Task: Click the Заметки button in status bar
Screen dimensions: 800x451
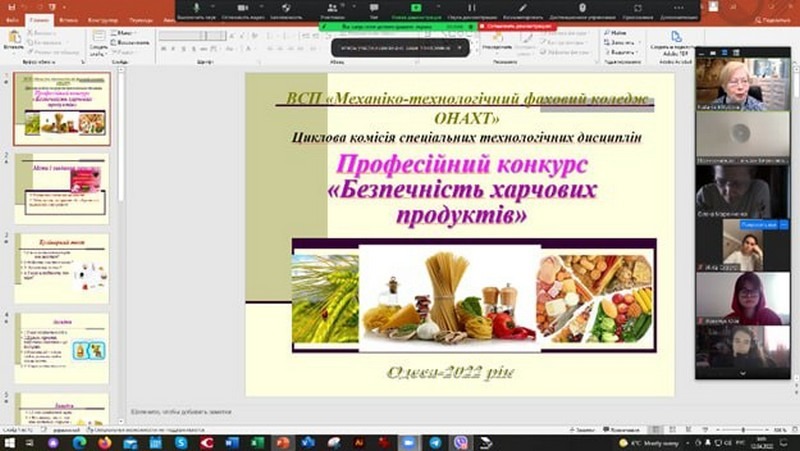Action: [x=583, y=430]
